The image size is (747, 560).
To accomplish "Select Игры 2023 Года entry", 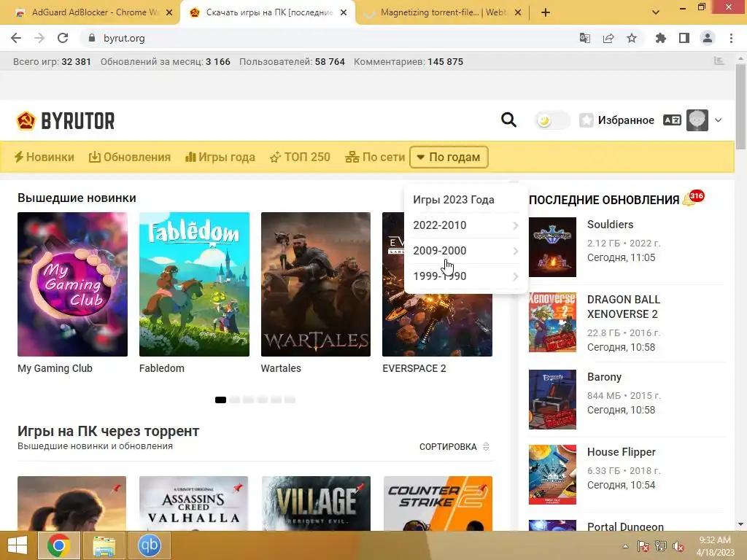I will (x=454, y=200).
